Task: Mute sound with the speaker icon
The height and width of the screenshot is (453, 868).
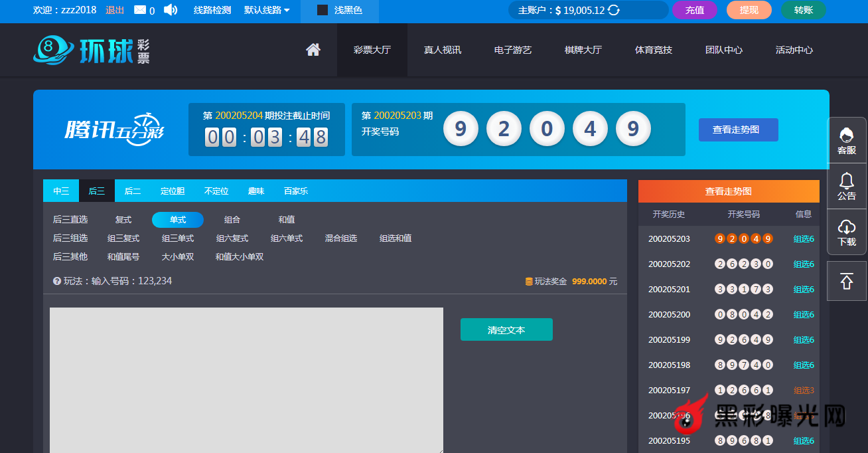Action: (171, 10)
